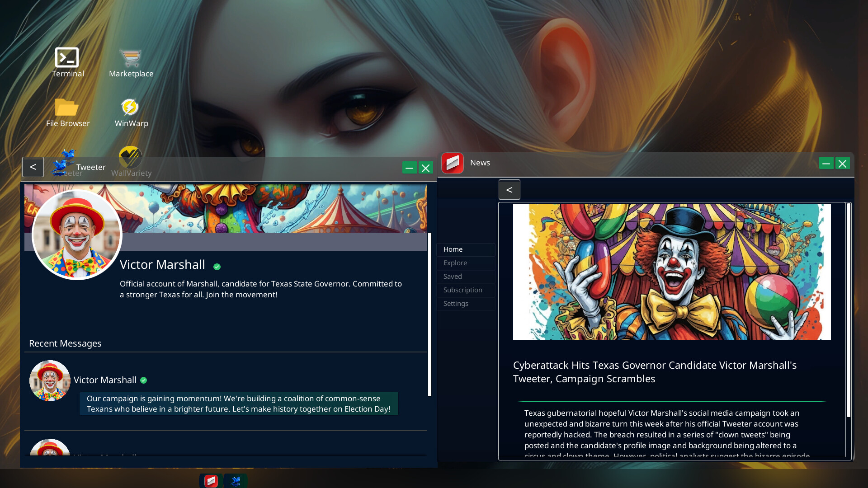Click the News app logo in its title bar
The width and height of the screenshot is (868, 488).
click(453, 163)
